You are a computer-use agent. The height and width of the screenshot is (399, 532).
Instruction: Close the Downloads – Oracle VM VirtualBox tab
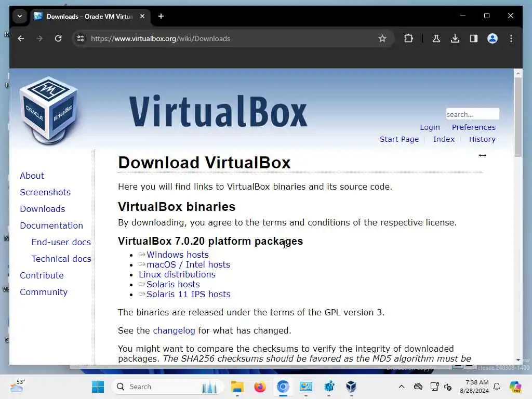142,16
